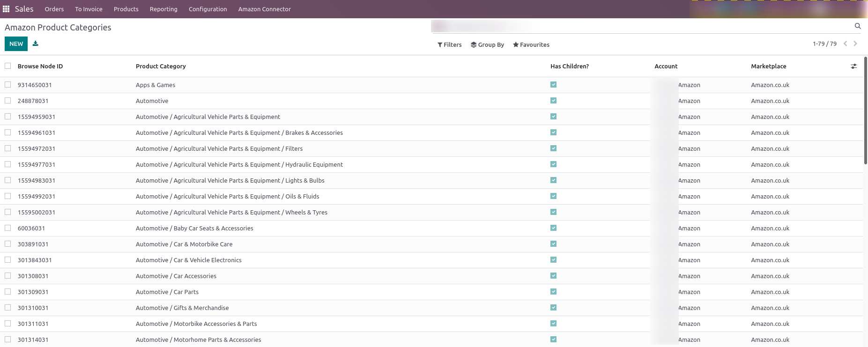The width and height of the screenshot is (868, 347).
Task: Click Amazon.co.uk in node 15595002031 row
Action: pos(770,213)
